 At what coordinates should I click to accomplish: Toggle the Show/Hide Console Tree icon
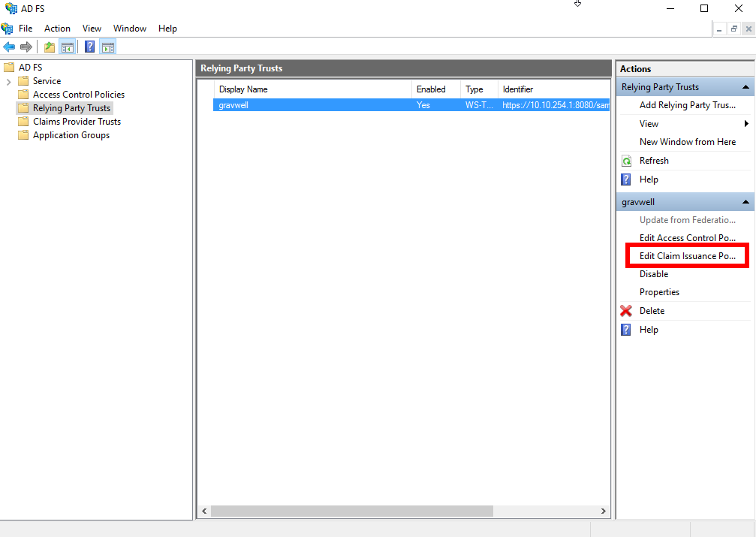point(68,47)
